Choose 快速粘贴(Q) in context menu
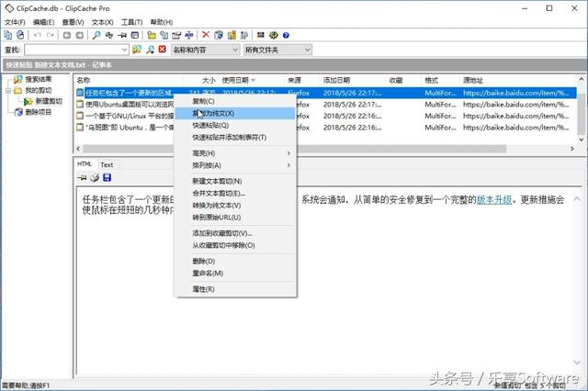The image size is (588, 391). 235,125
